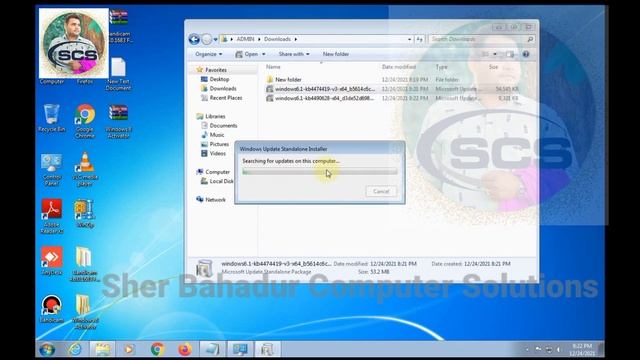Open the Share with dropdown
The height and width of the screenshot is (360, 640).
[293, 54]
